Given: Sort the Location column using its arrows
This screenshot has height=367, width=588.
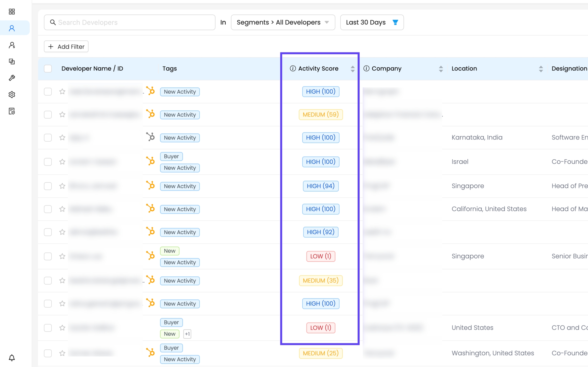Looking at the screenshot, I should (541, 69).
